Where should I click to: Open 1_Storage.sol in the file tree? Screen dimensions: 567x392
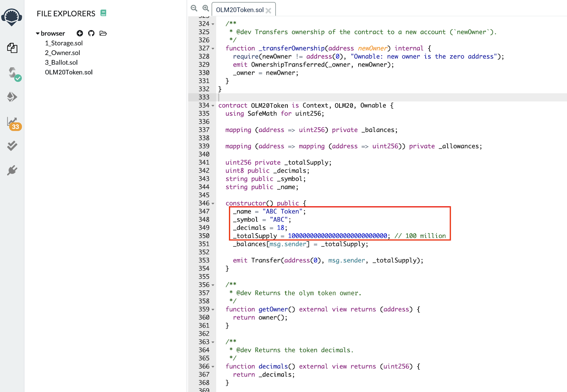pos(64,43)
